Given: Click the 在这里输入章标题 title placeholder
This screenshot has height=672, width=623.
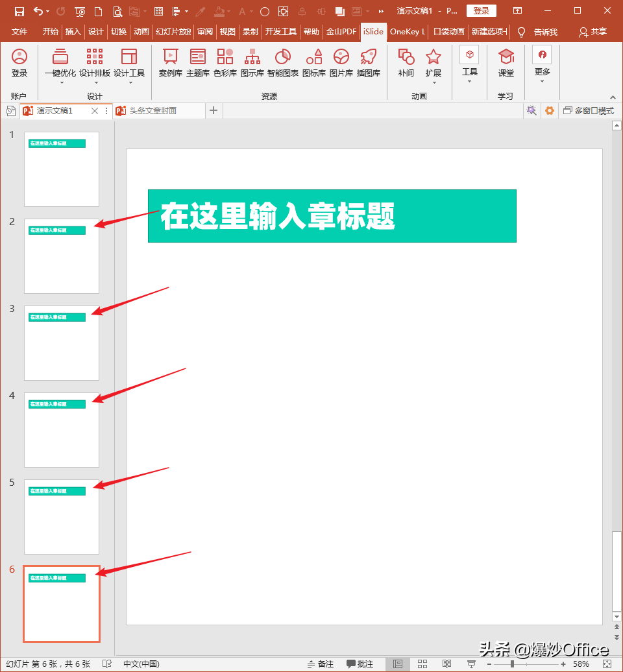Looking at the screenshot, I should pyautogui.click(x=332, y=216).
